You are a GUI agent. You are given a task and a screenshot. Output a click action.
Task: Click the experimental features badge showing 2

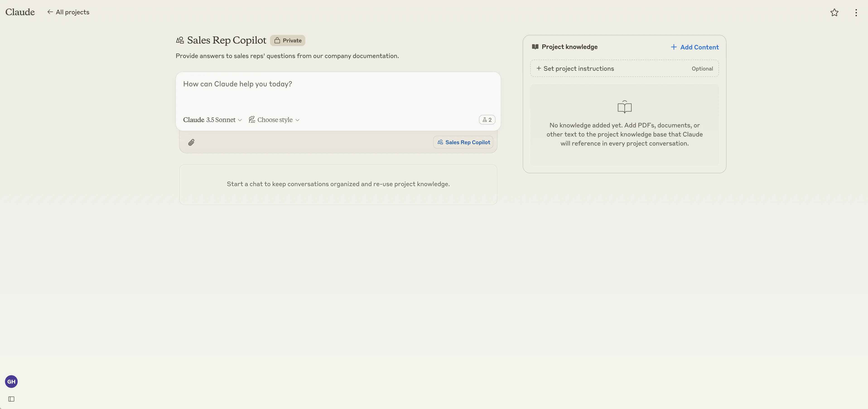(487, 120)
